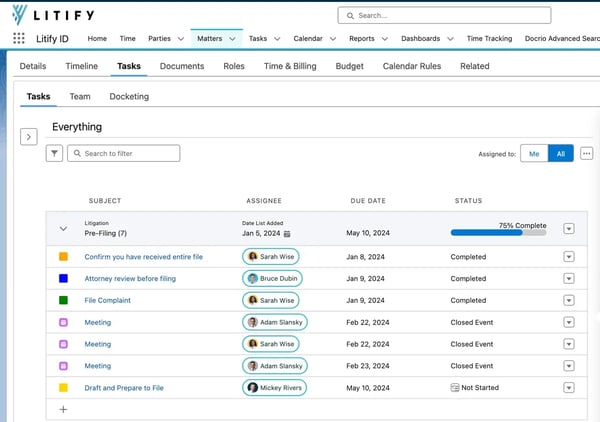The width and height of the screenshot is (600, 422).
Task: Click the 75% Complete progress bar
Action: tap(498, 233)
